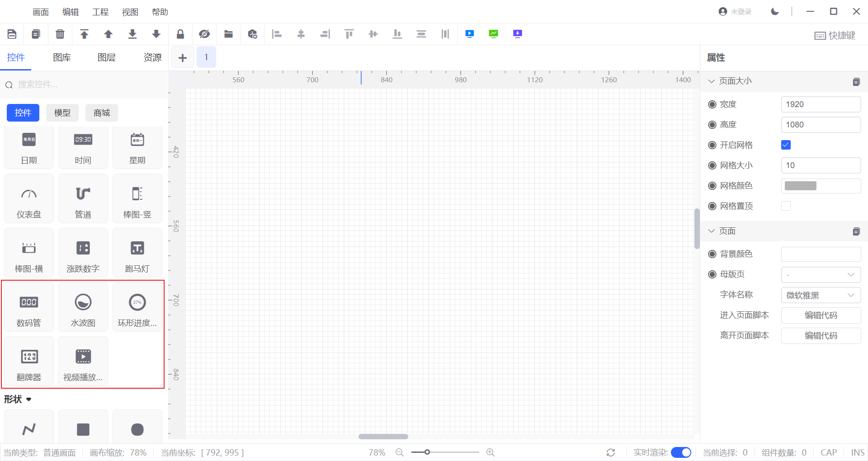This screenshot has width=868, height=461.
Task: Uncheck the 开启网格 checkbox
Action: click(786, 145)
